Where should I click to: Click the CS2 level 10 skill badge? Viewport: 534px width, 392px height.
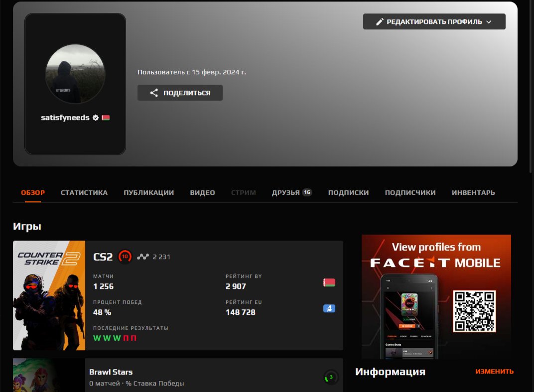click(125, 257)
